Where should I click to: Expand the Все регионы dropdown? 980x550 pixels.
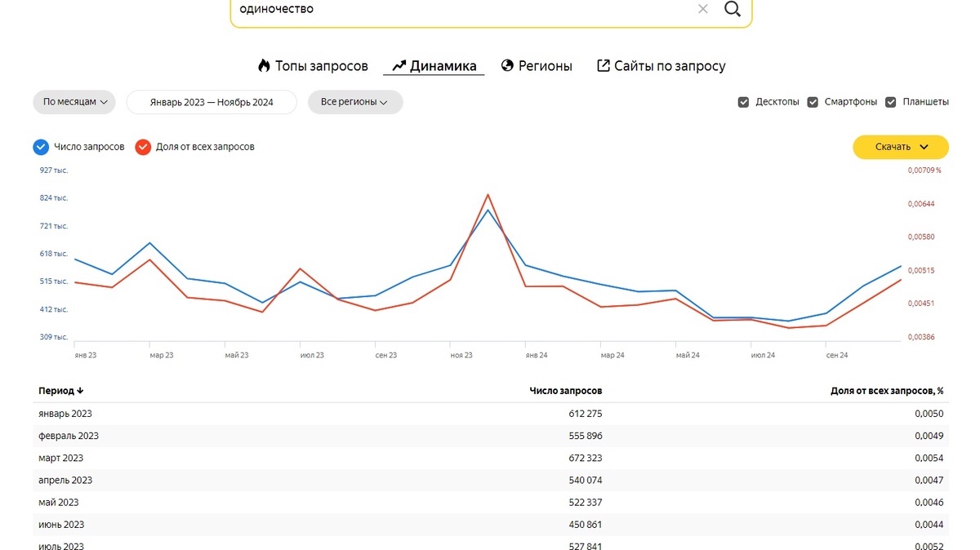pos(355,102)
